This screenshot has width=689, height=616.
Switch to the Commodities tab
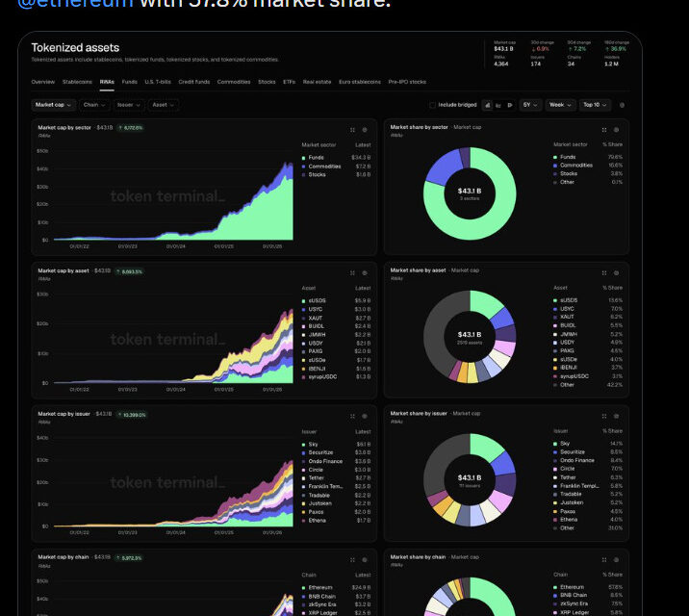[x=234, y=82]
